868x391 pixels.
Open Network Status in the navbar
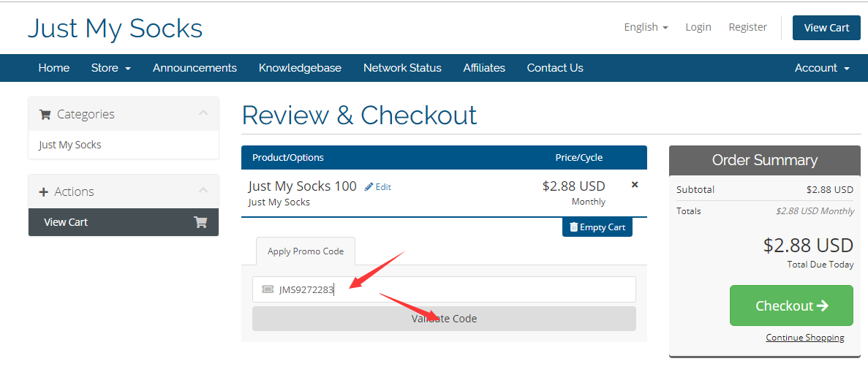pos(402,68)
